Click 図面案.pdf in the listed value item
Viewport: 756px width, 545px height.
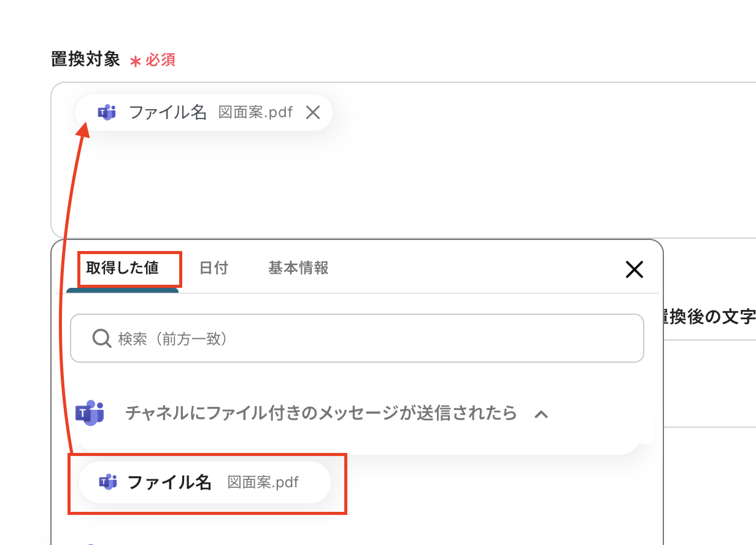click(263, 482)
